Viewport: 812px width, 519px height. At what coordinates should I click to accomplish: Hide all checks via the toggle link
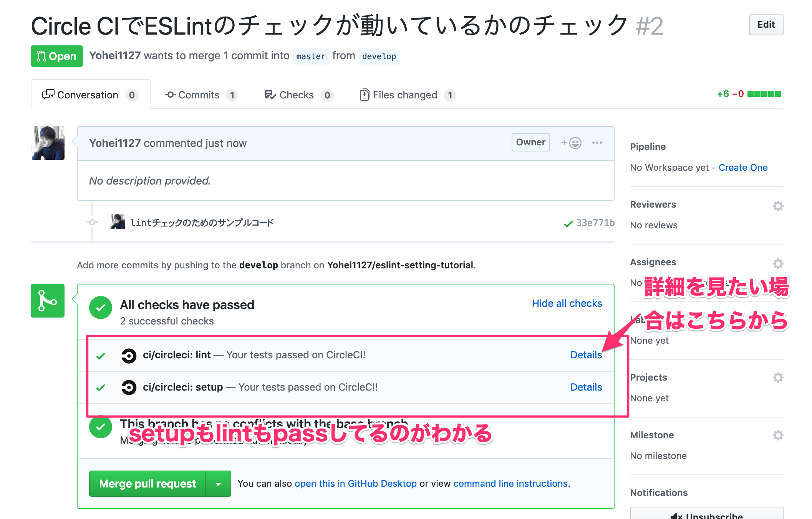click(567, 304)
